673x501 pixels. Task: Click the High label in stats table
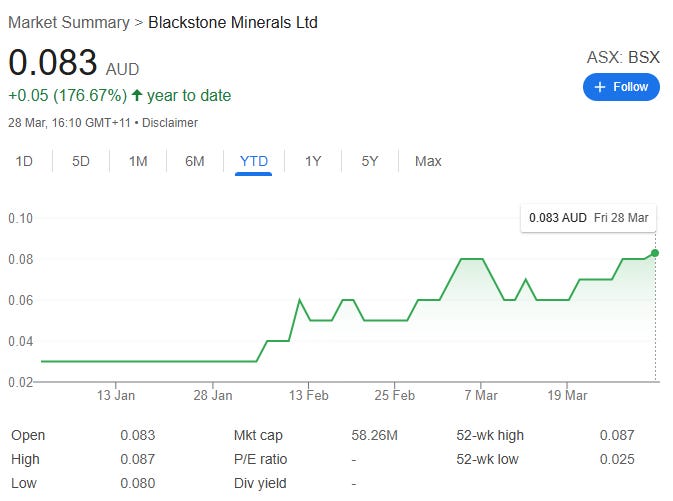pos(25,459)
